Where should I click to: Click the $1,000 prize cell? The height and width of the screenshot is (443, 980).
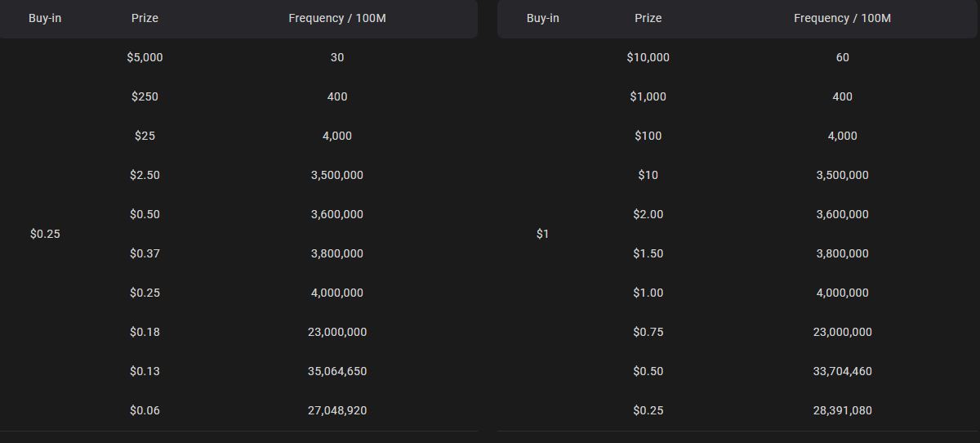click(x=648, y=96)
